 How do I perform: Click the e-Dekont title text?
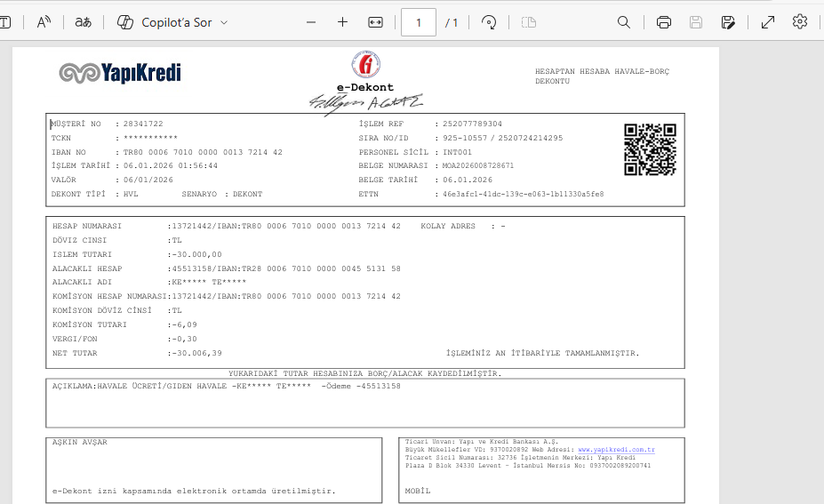(365, 87)
